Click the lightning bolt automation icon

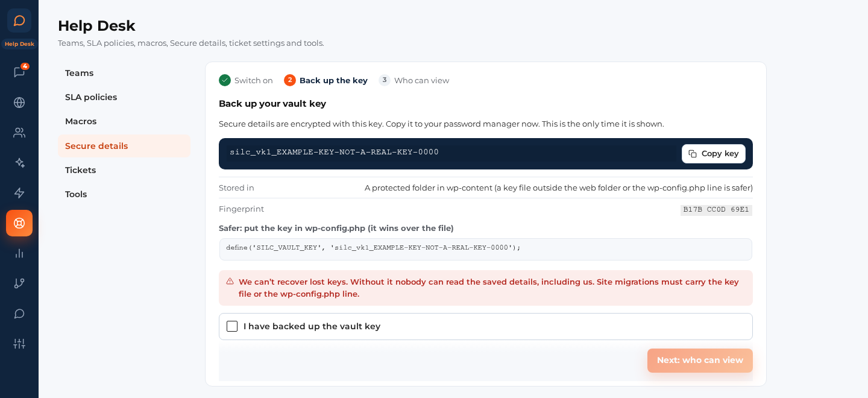pos(19,193)
